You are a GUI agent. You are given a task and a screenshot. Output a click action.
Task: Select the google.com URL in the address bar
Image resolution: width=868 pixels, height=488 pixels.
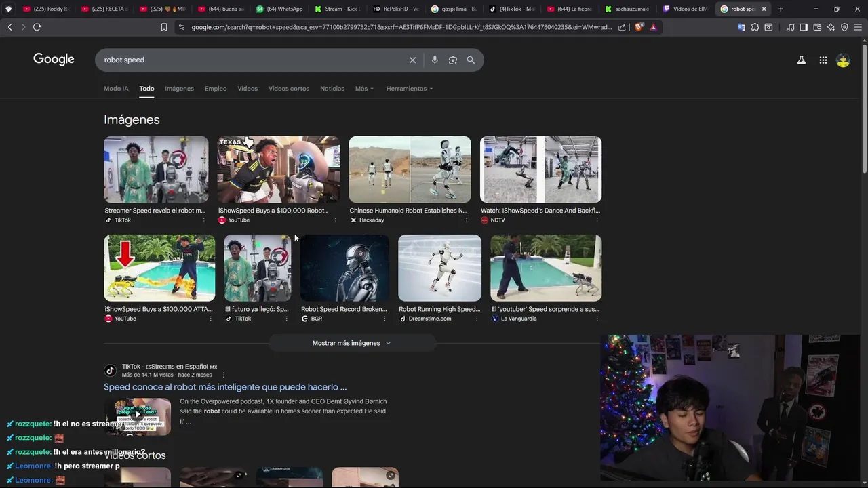point(401,27)
